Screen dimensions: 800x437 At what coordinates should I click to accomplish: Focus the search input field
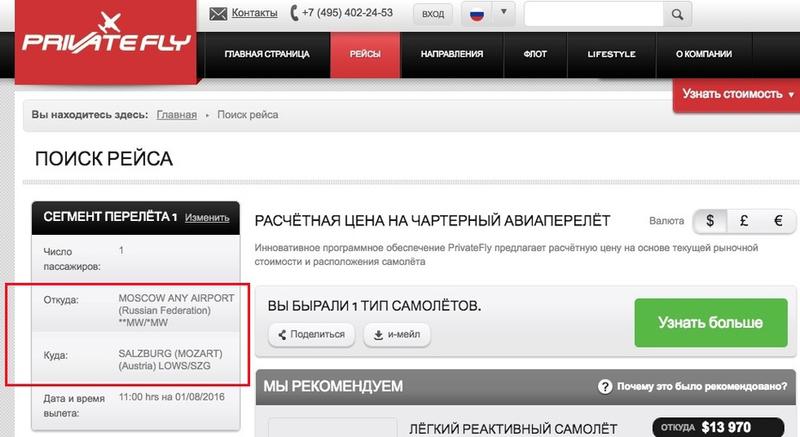pyautogui.click(x=594, y=14)
